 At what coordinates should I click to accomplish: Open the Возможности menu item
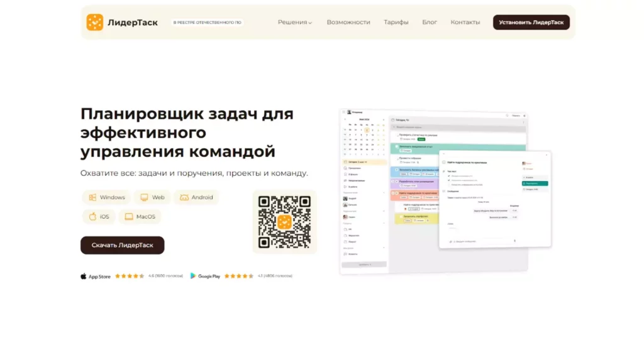tap(348, 22)
